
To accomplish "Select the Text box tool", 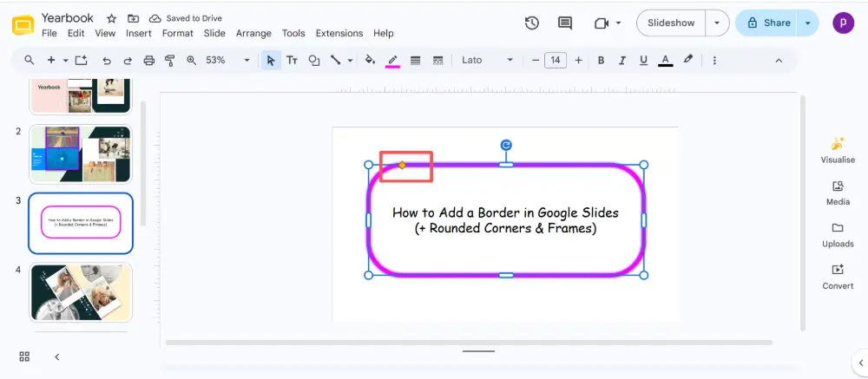I will tap(292, 61).
